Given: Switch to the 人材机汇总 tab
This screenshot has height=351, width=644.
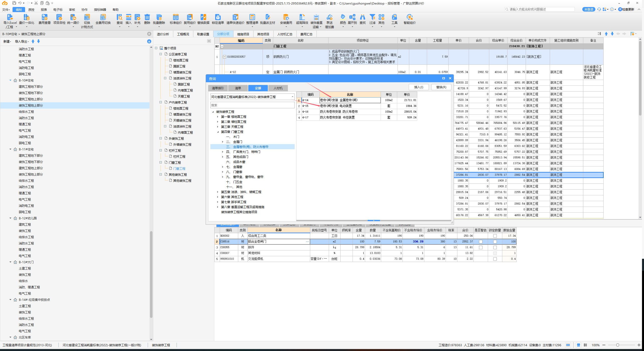Looking at the screenshot, I should click(285, 34).
